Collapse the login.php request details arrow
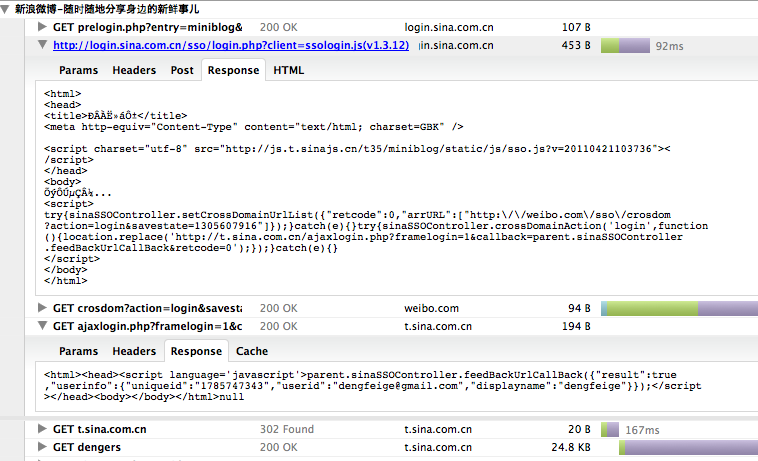 [x=41, y=45]
